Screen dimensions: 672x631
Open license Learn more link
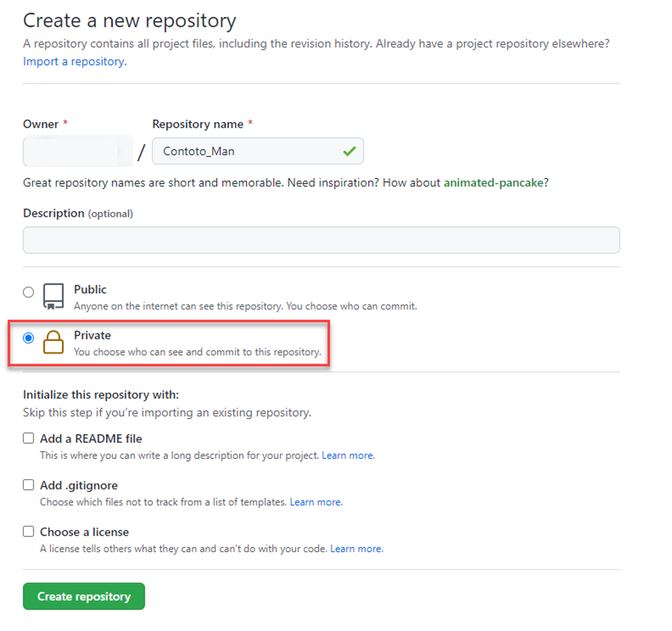pyautogui.click(x=357, y=549)
